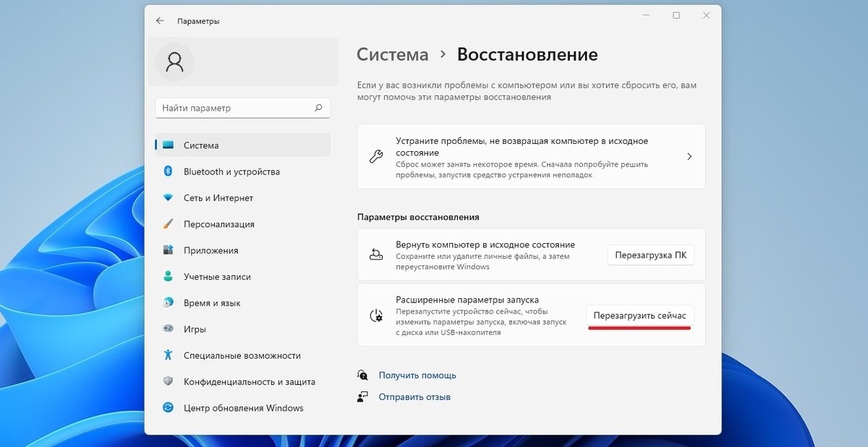Close the Параметры window
The width and height of the screenshot is (868, 447).
(705, 15)
